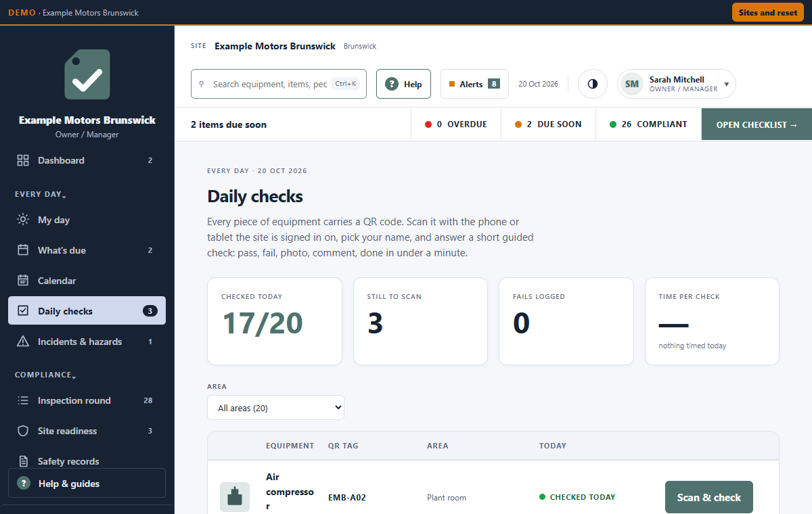812x514 pixels.
Task: Open Incidents & hazards
Action: pos(87,342)
